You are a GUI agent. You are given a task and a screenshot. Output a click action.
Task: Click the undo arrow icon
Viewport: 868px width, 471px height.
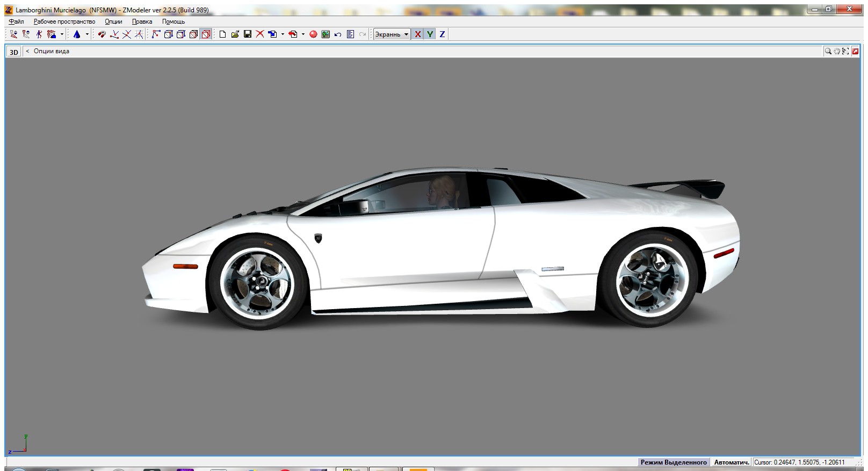pos(338,34)
